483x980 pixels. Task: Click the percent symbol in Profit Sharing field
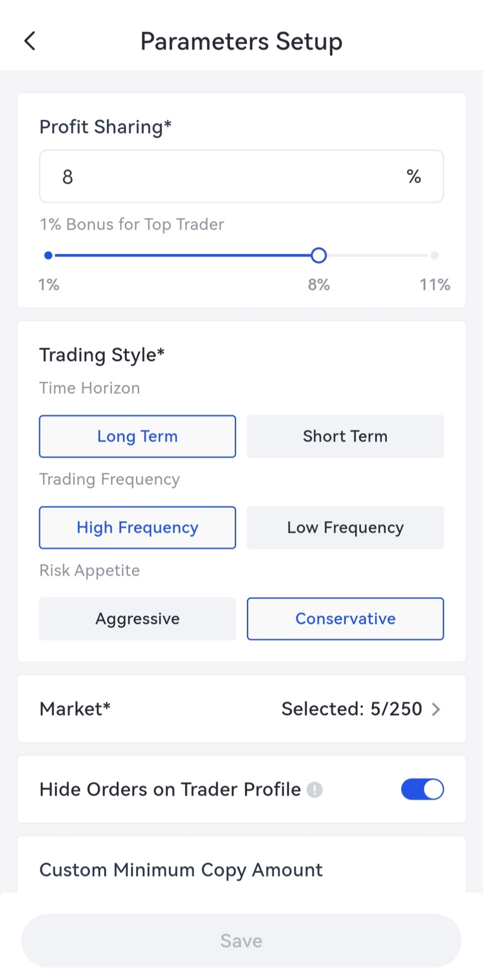[413, 177]
